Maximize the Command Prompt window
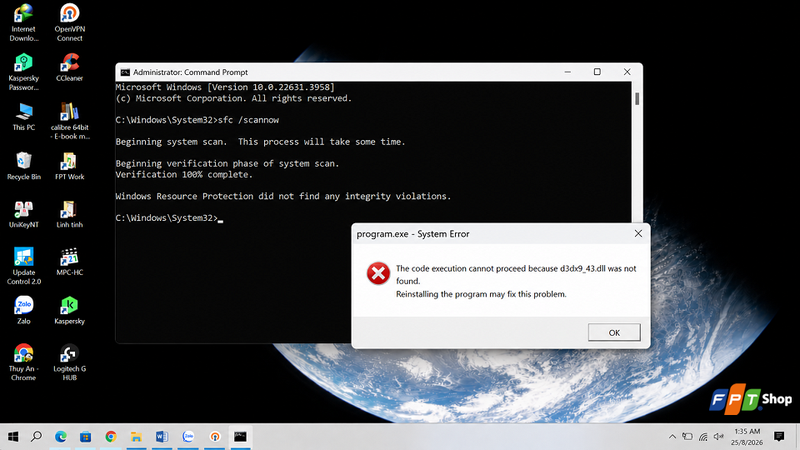Viewport: 800px width, 450px height. point(597,72)
